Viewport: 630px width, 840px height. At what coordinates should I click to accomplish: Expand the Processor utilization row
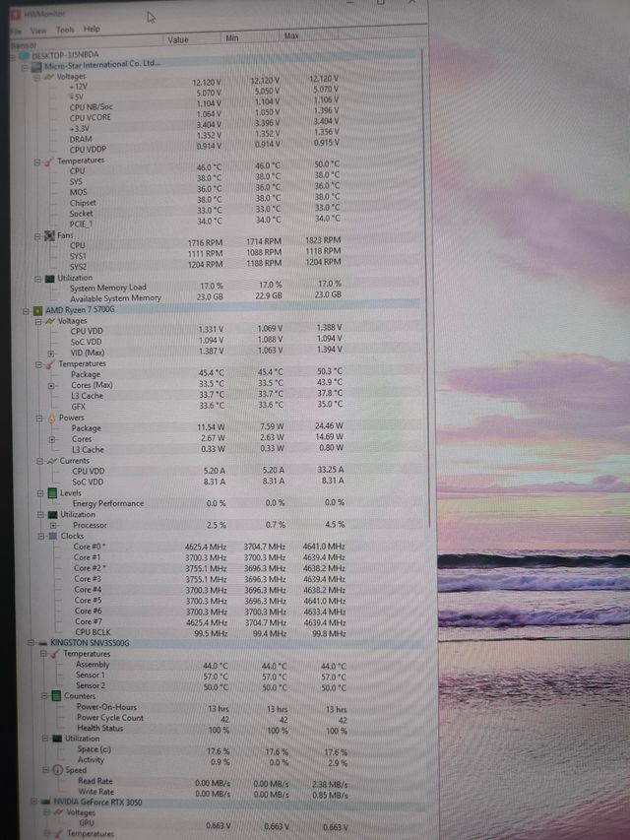point(53,526)
